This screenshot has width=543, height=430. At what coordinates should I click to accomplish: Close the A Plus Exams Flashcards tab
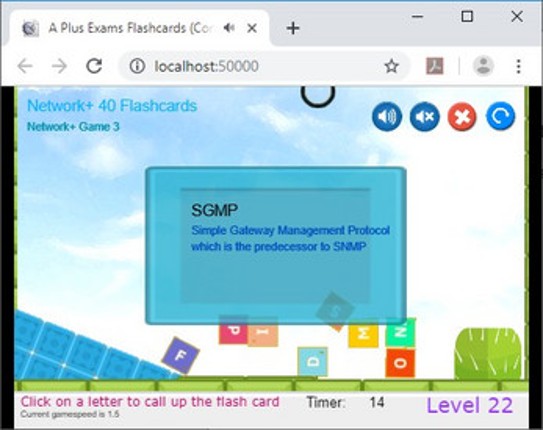tap(252, 28)
